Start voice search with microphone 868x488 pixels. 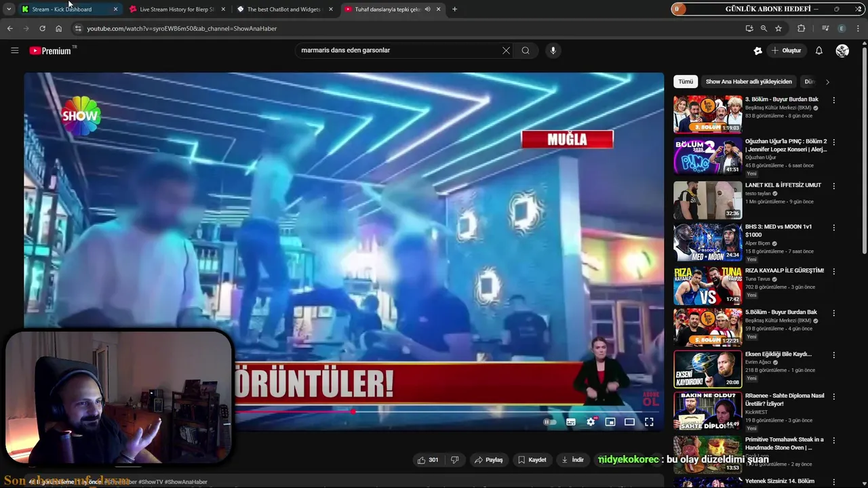(553, 50)
